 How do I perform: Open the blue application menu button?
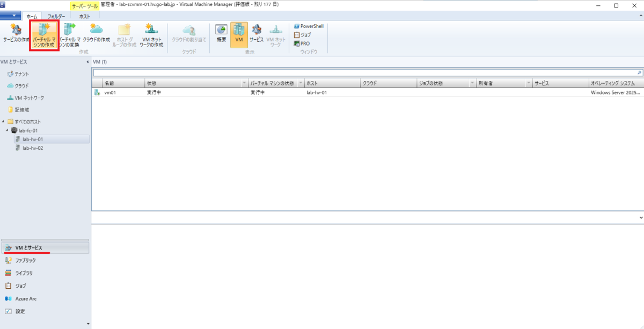tap(11, 16)
